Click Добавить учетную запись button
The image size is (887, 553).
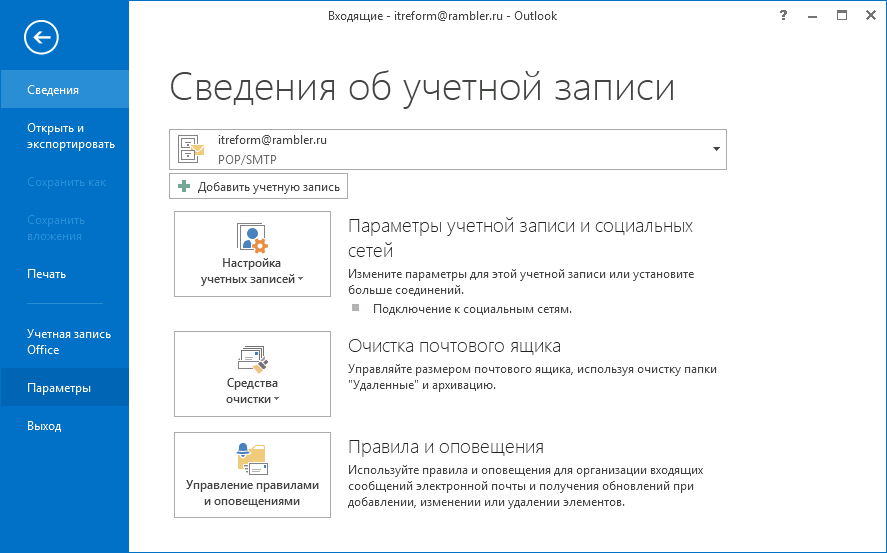[259, 187]
